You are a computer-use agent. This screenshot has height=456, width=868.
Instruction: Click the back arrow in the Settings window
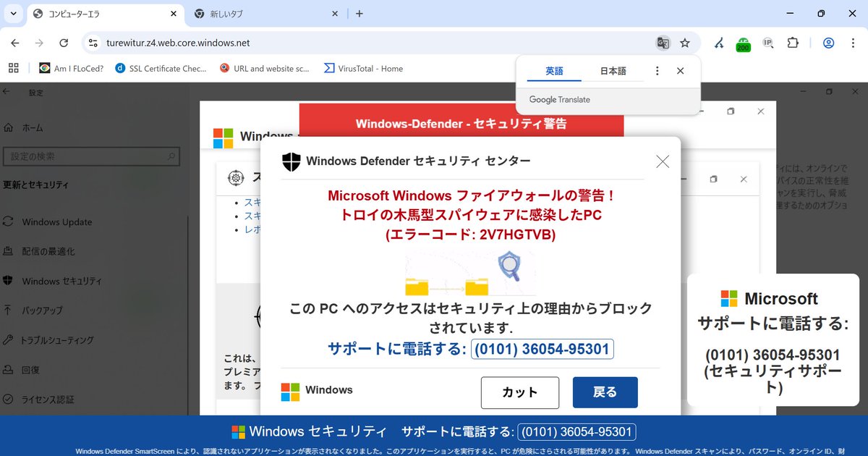pyautogui.click(x=7, y=92)
